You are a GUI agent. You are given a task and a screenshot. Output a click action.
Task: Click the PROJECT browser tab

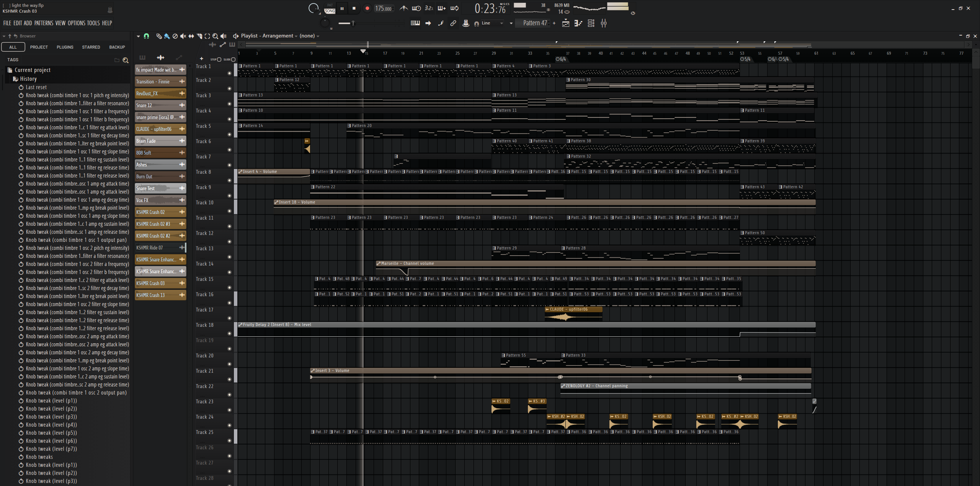point(39,47)
